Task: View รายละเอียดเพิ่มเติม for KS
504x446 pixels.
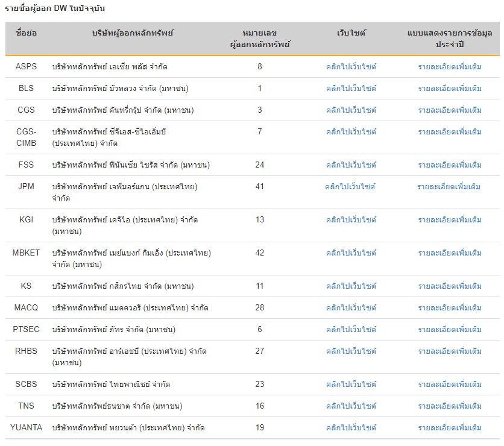Action: pos(450,286)
